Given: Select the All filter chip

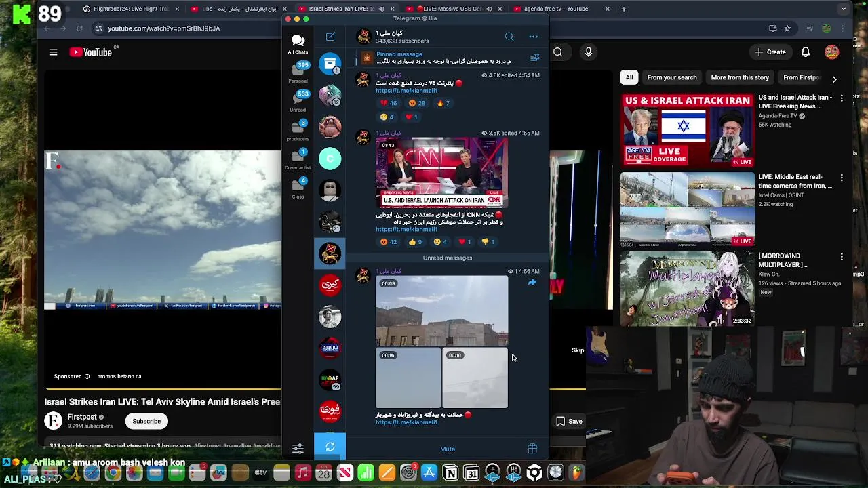Looking at the screenshot, I should 629,77.
